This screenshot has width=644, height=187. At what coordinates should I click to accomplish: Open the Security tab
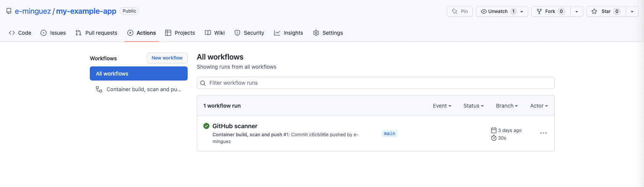(x=249, y=33)
